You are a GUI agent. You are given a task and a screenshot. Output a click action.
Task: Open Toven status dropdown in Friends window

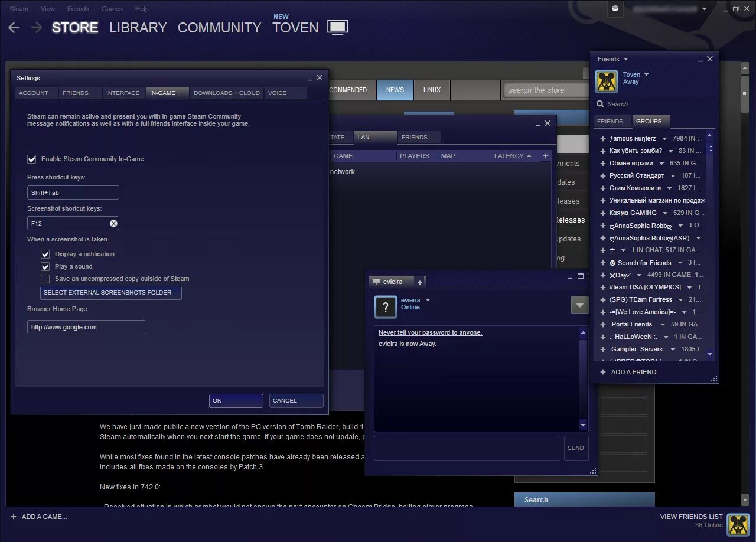(x=646, y=74)
